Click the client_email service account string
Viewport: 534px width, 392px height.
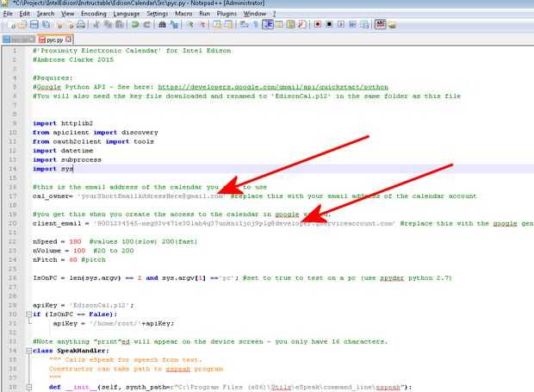245,223
